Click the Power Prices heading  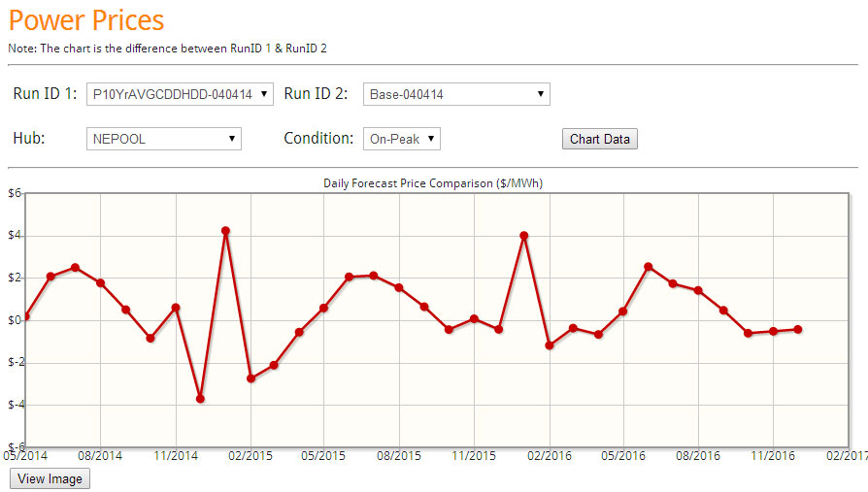(86, 20)
